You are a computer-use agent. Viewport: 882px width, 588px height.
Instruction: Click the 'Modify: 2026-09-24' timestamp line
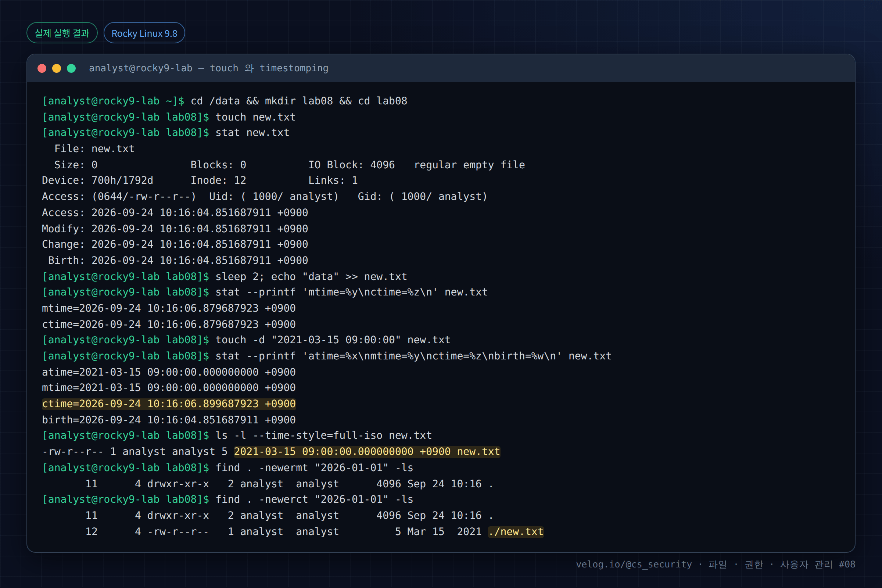tap(175, 229)
